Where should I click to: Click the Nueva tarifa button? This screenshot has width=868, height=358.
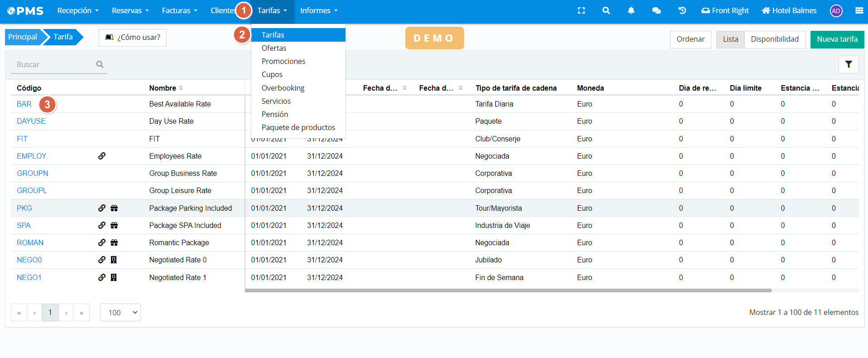click(x=837, y=39)
